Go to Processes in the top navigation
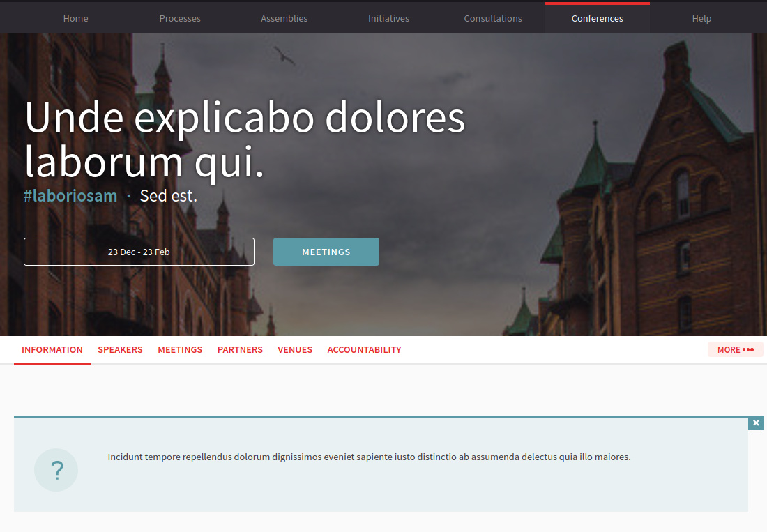This screenshot has height=532, width=767. click(180, 19)
